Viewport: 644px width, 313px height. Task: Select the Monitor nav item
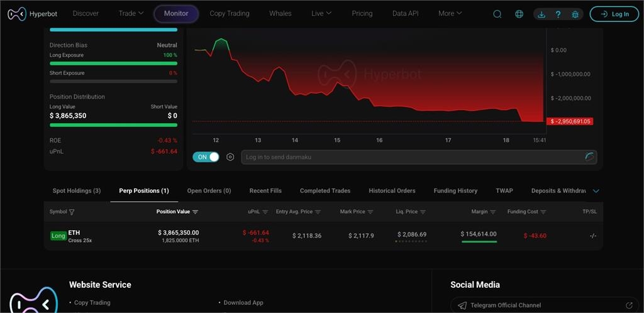[x=176, y=14]
